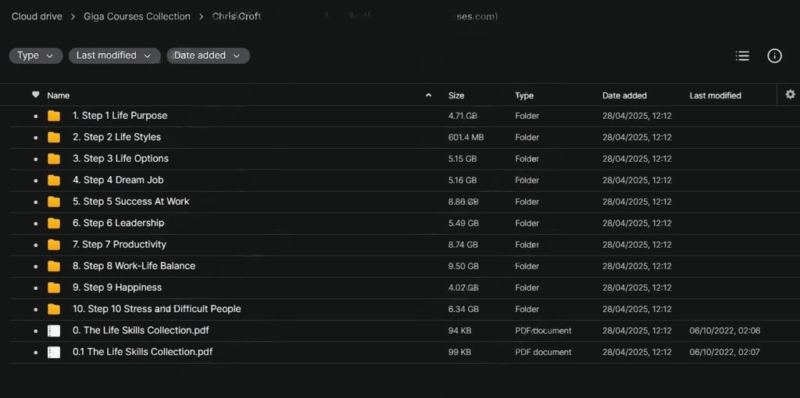Sort by the Size column header
The image size is (800, 398).
tap(456, 95)
